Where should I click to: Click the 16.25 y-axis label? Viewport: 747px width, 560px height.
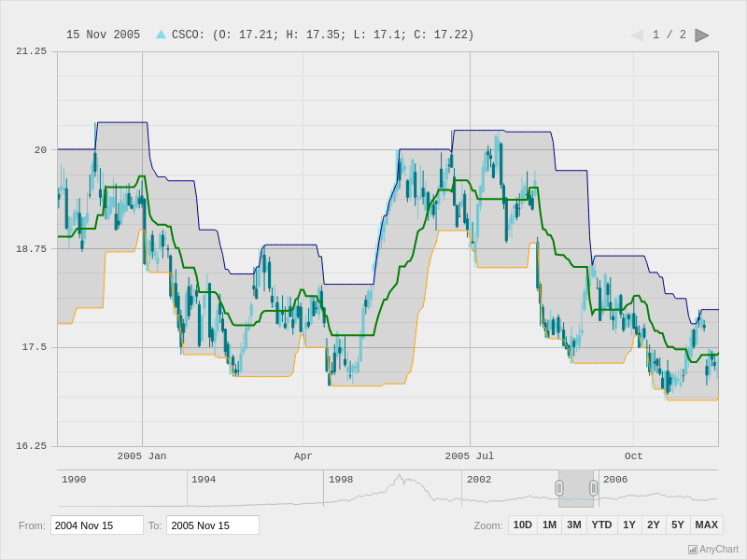pos(32,446)
